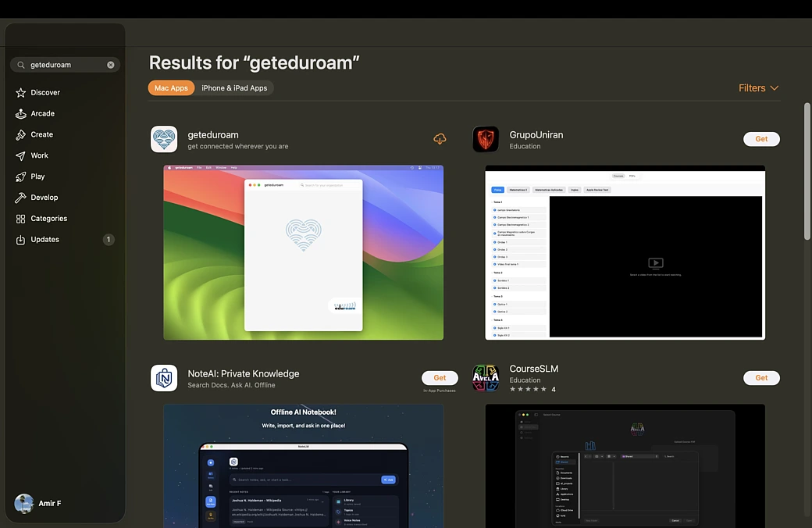
Task: Open the geteduroam screenshot preview
Action: (304, 252)
